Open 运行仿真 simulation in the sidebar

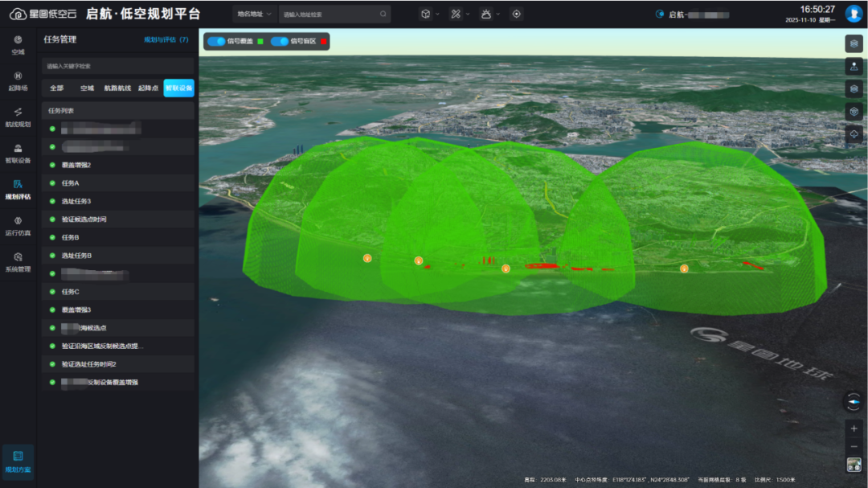18,225
